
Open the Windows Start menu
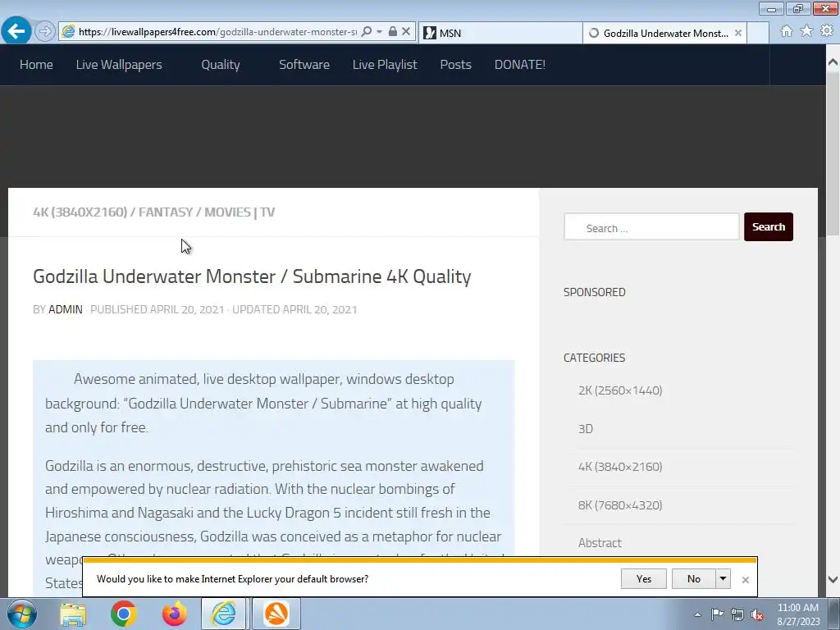coord(22,614)
